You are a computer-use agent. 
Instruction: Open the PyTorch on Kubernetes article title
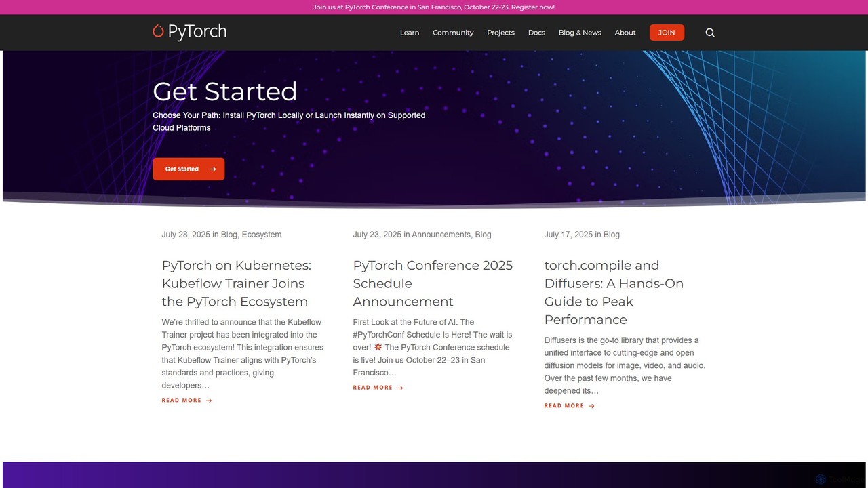click(236, 283)
